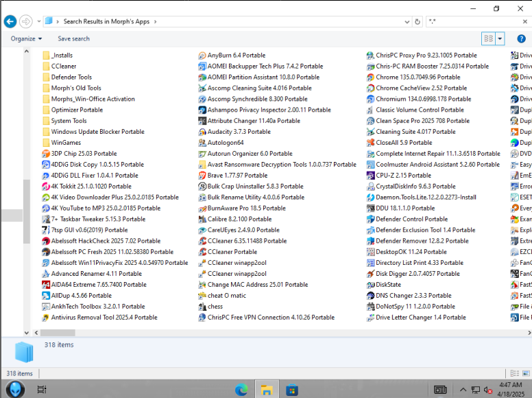Select 4K Tokkit 25.1.0.1020 Portable icon

point(46,187)
